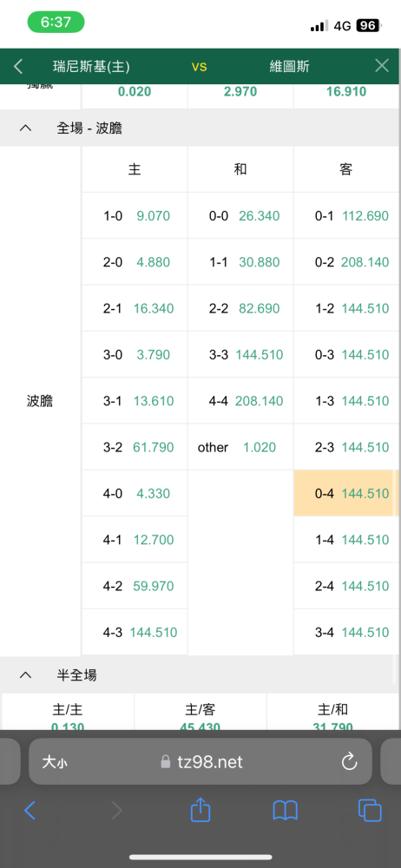Select away score 0-1 at 112.690
This screenshot has width=401, height=868.
pyautogui.click(x=346, y=216)
